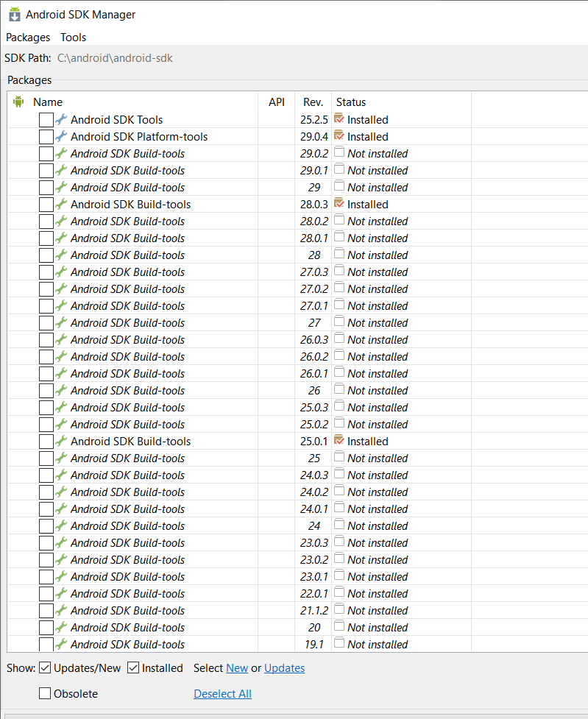Viewport: 588px width, 719px height.
Task: Open the Tools menu
Action: tap(74, 37)
